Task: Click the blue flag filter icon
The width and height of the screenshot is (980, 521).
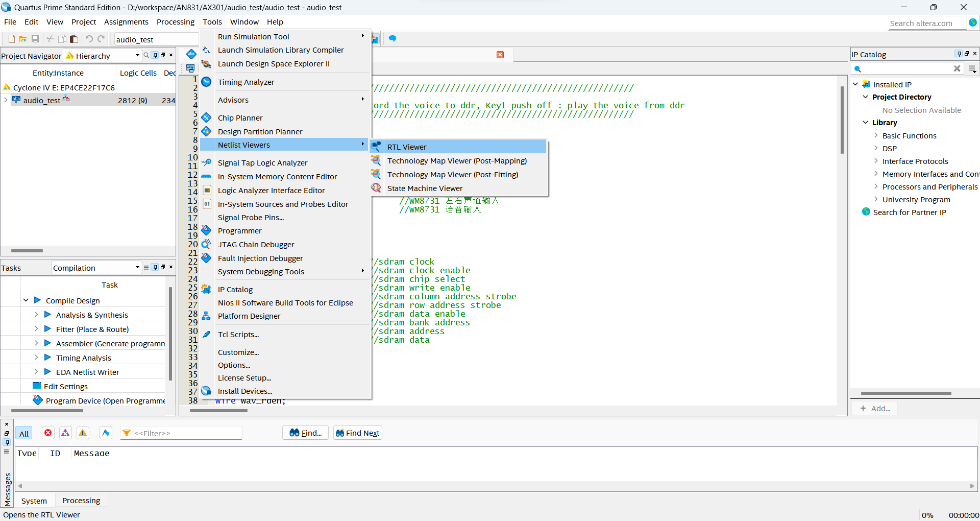Action: coord(106,433)
